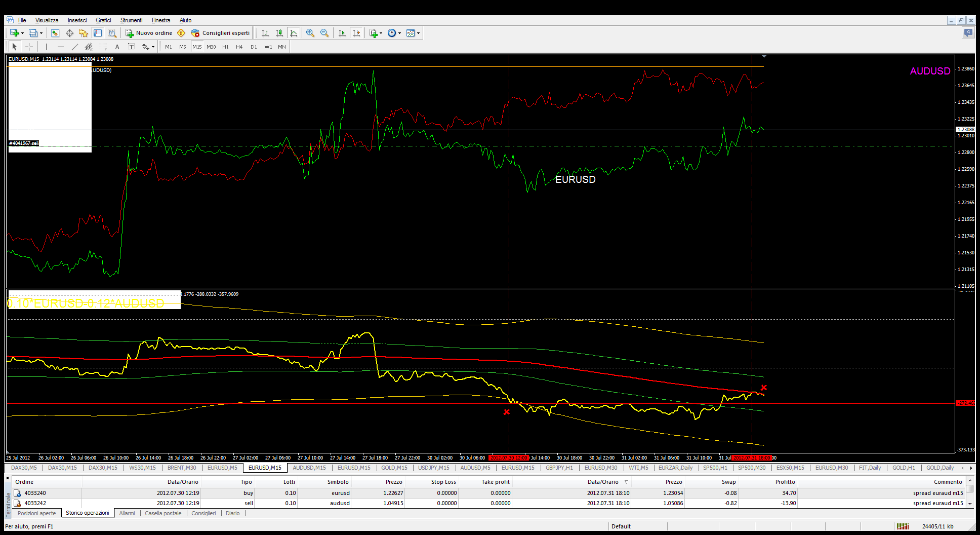Image resolution: width=980 pixels, height=535 pixels.
Task: Open the Strategy Tester magnifier icon
Action: 112,33
